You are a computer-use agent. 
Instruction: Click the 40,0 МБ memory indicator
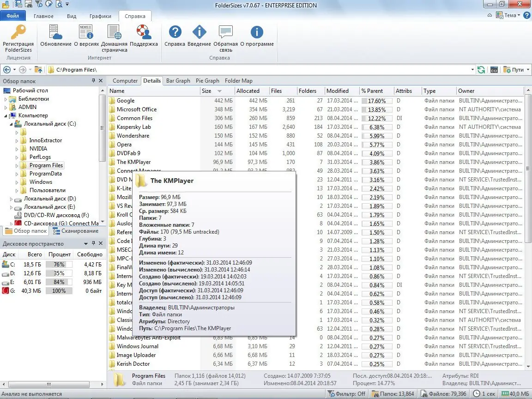[515, 393]
